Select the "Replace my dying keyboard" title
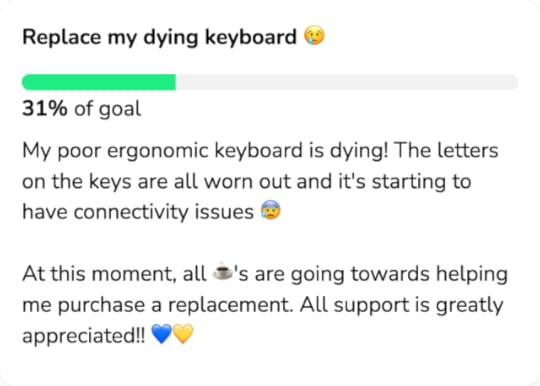Image resolution: width=540 pixels, height=386 pixels. coord(159,37)
